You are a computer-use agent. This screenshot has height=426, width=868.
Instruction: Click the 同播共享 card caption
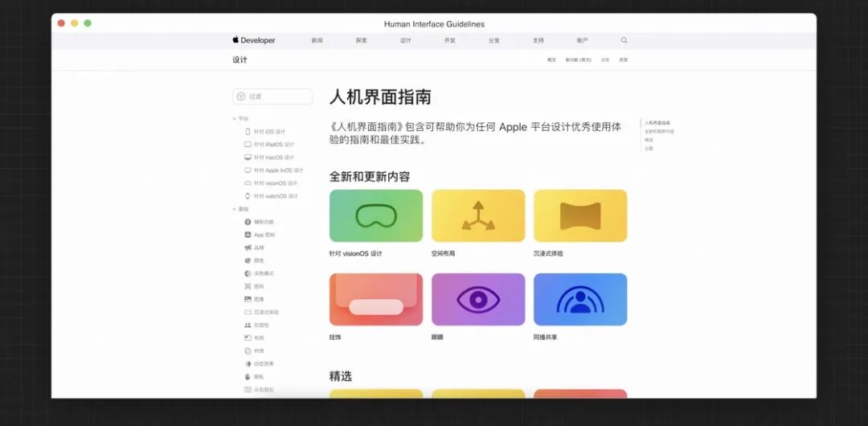[x=545, y=337]
